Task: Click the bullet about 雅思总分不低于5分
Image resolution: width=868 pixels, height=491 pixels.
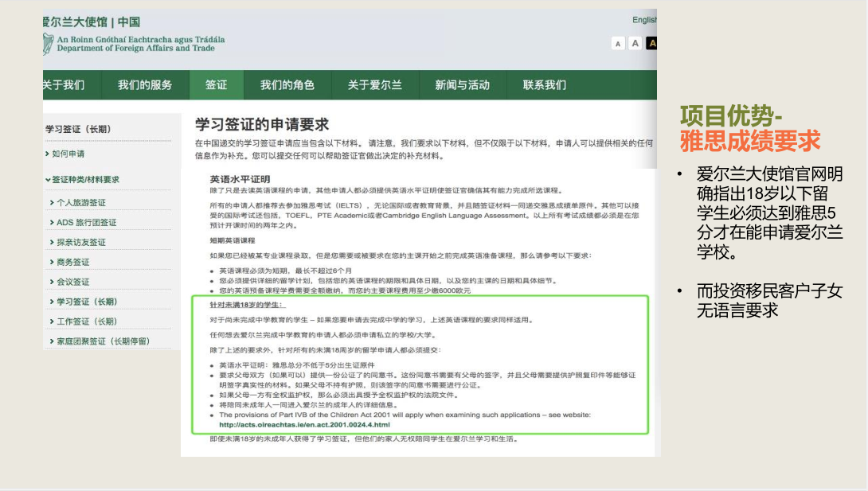Action: pyautogui.click(x=297, y=365)
